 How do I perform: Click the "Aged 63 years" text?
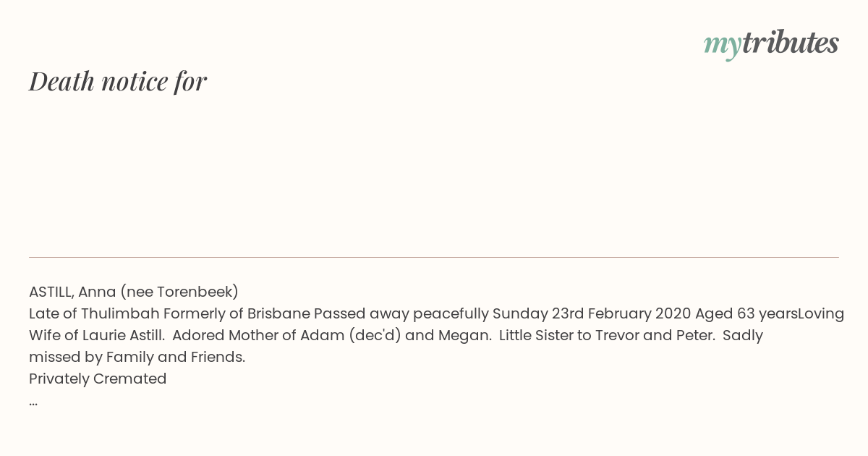click(746, 313)
